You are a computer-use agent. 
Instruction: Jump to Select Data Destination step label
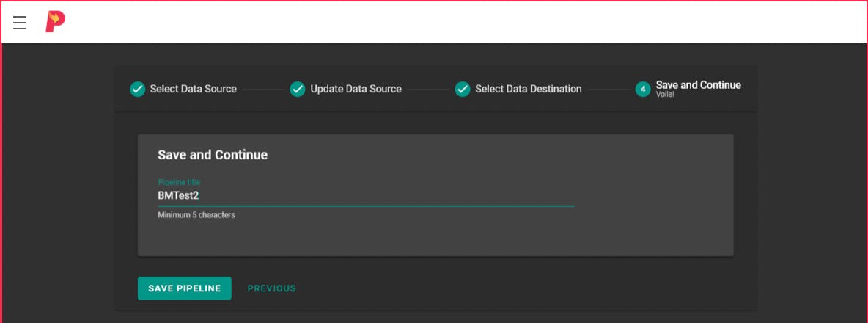coord(528,90)
